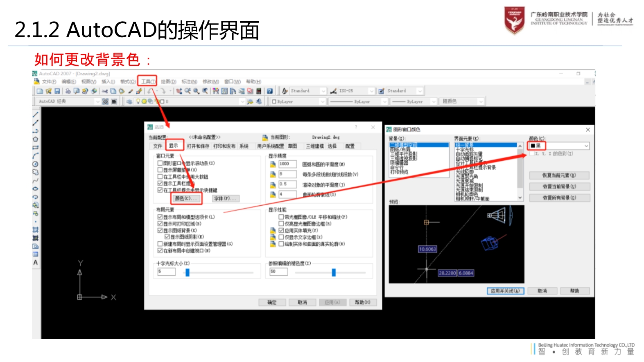Click the New drawing toolbar icon

point(40,91)
